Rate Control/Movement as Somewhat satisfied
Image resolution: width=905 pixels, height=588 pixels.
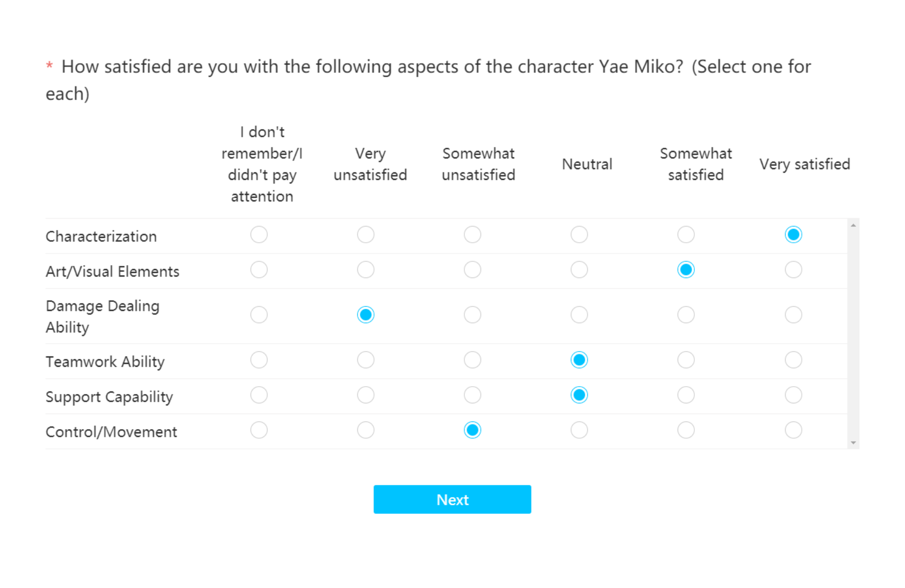(x=686, y=430)
